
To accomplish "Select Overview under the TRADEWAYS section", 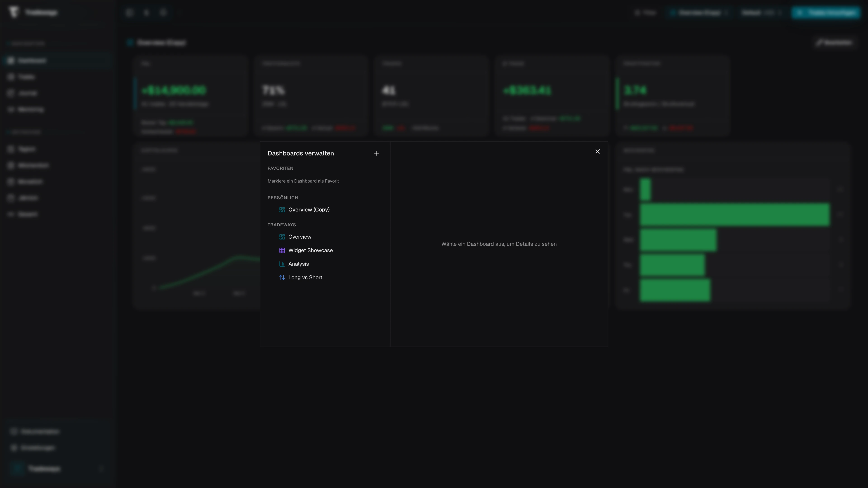I will point(300,237).
